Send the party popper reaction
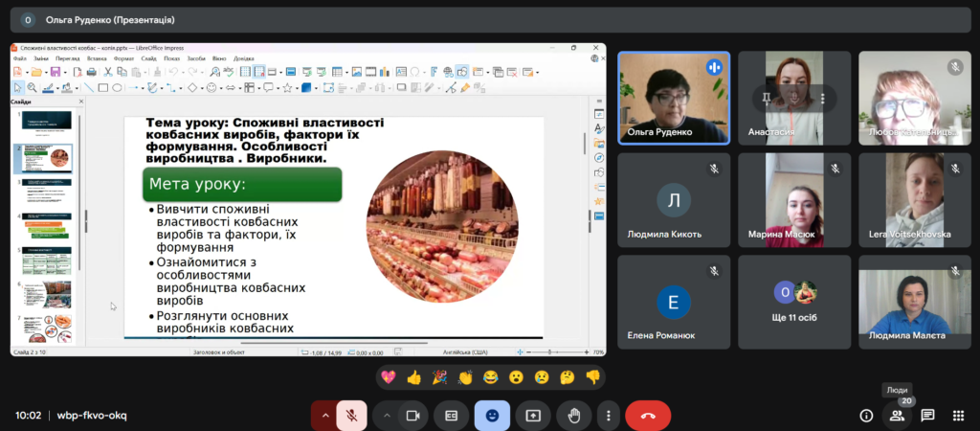The height and width of the screenshot is (431, 980). tap(439, 377)
